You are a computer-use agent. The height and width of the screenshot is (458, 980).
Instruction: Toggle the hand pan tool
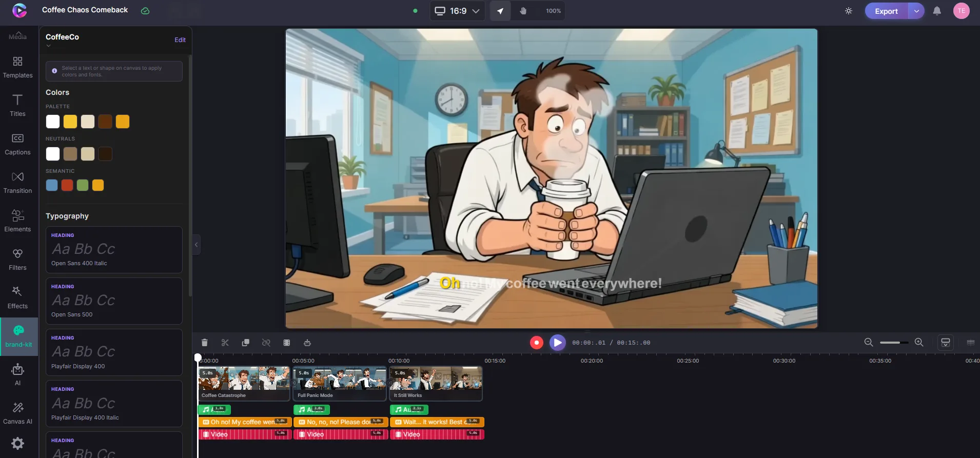tap(523, 11)
